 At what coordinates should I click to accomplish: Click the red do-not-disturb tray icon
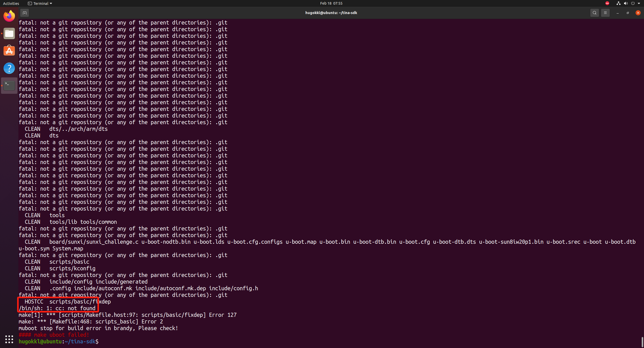coord(607,3)
